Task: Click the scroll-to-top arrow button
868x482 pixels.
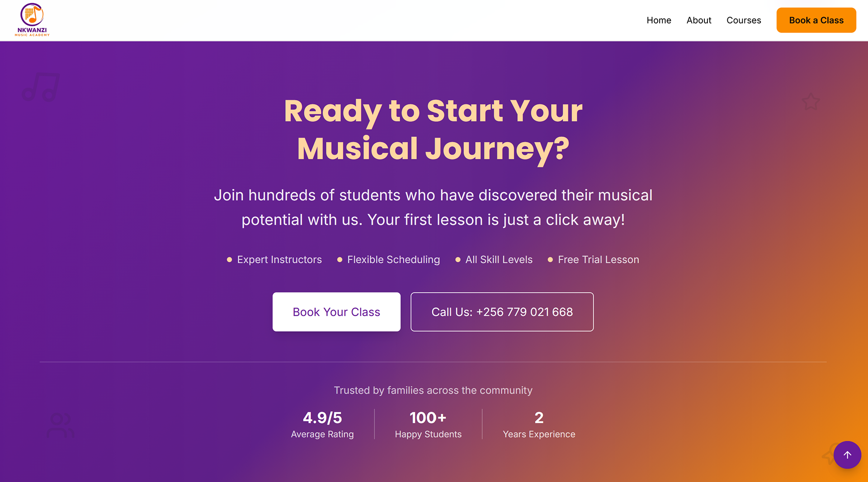Action: click(847, 455)
